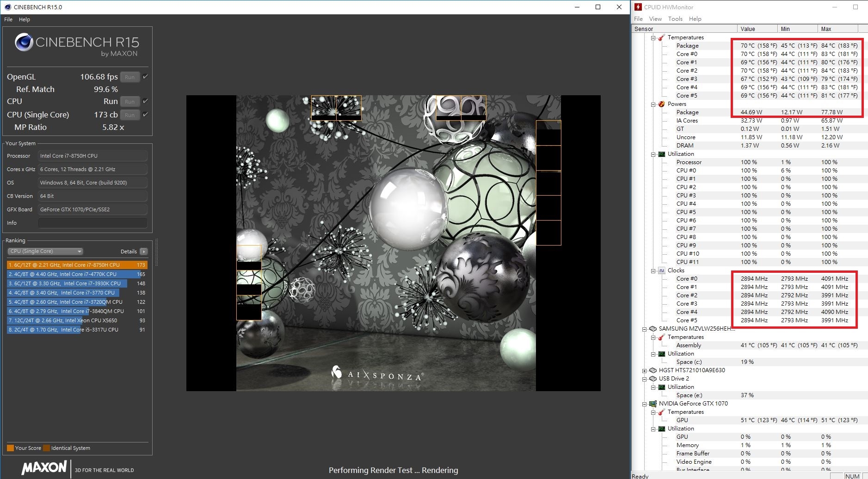Click the HGST hard drive icon
The image size is (868, 479).
click(x=653, y=370)
